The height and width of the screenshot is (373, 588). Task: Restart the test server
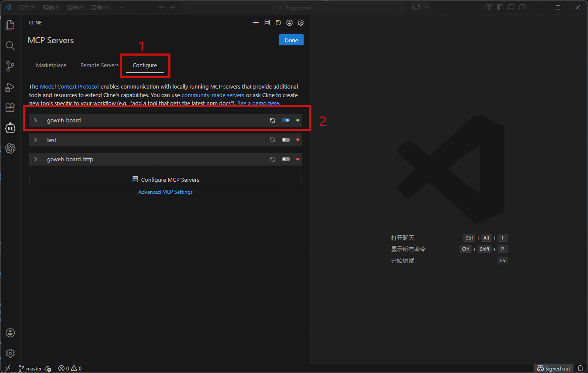click(x=272, y=140)
